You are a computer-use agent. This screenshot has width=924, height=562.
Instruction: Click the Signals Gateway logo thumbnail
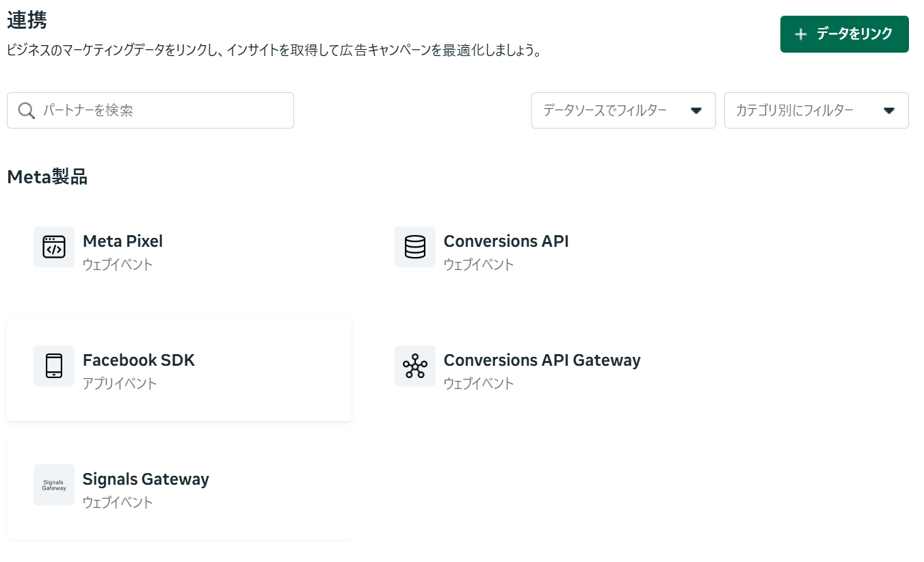[x=54, y=485]
